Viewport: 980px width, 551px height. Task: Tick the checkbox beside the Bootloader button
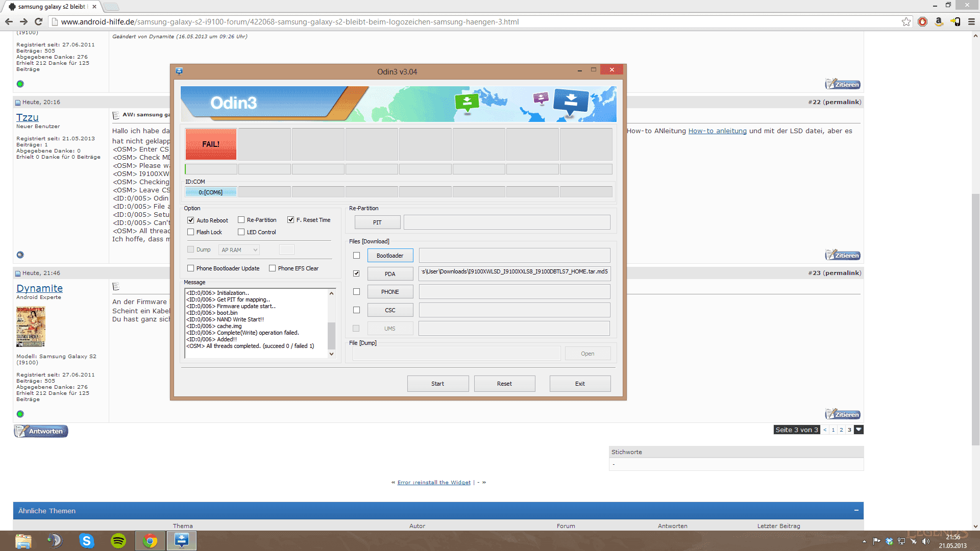pyautogui.click(x=356, y=256)
